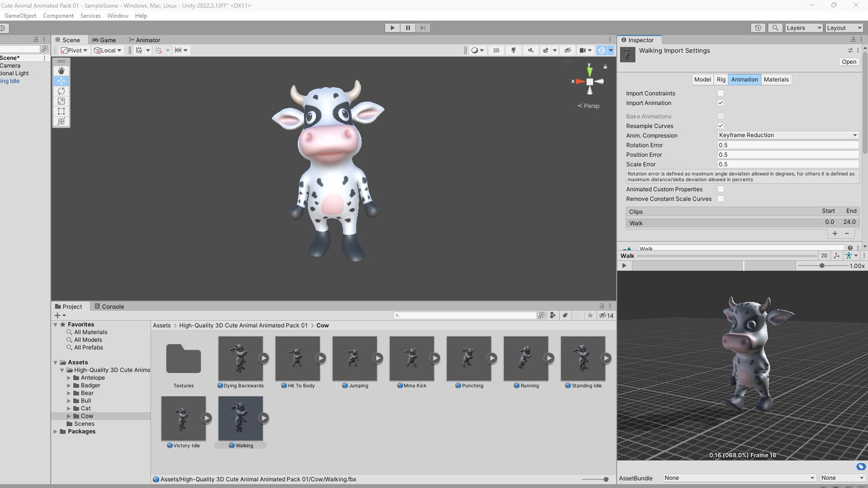Image resolution: width=868 pixels, height=488 pixels.
Task: Click the scene orientation gizmo center cube
Action: 590,82
